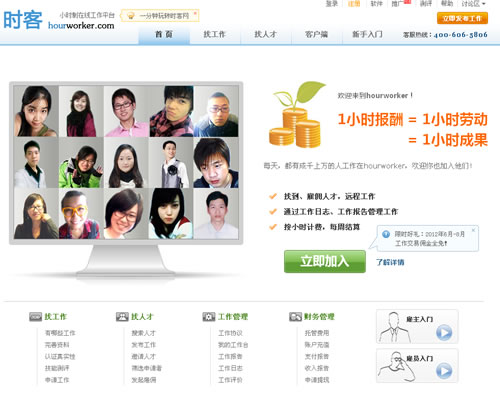Open the 工作日志 link under 工作管理
Screen dimensions: 500x400
click(x=230, y=368)
